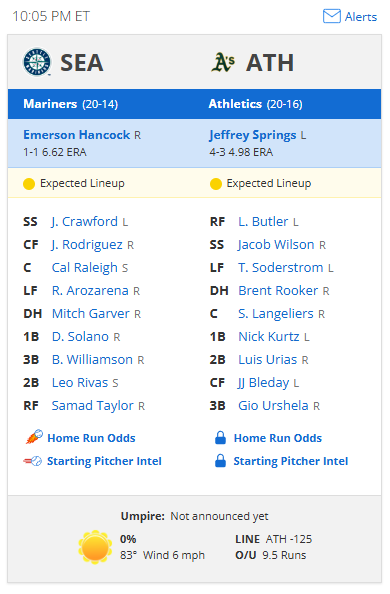Click the Alerts envelope icon
The image size is (390, 594).
(332, 16)
